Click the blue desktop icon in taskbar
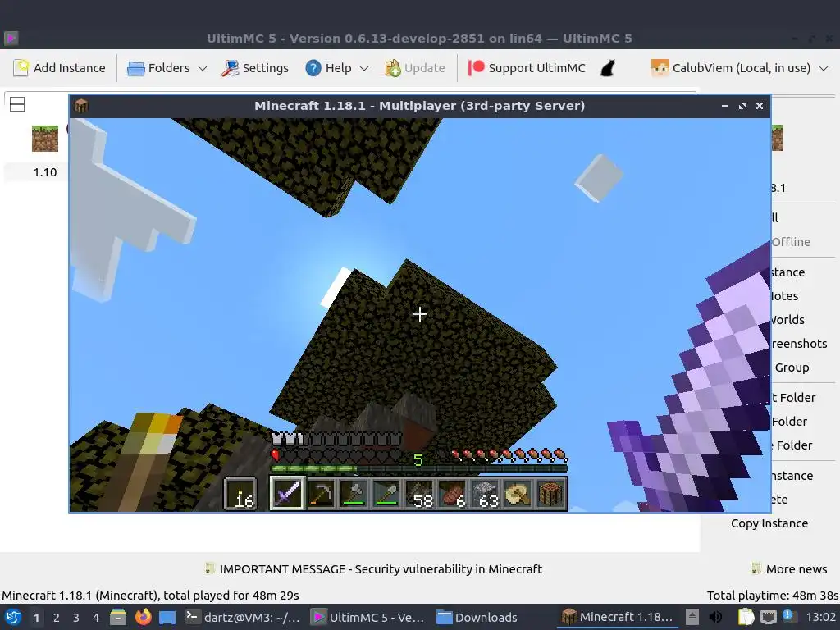840x630 pixels. coord(167,618)
